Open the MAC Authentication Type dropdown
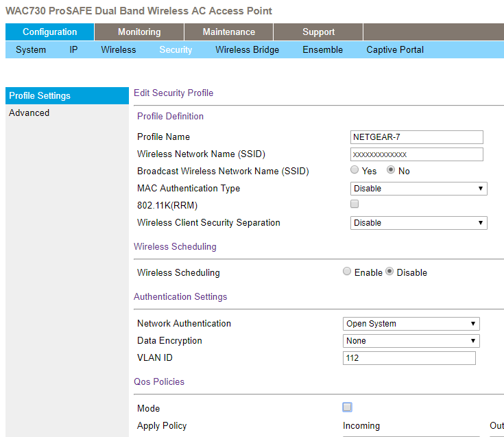The width and height of the screenshot is (504, 437). click(x=419, y=189)
